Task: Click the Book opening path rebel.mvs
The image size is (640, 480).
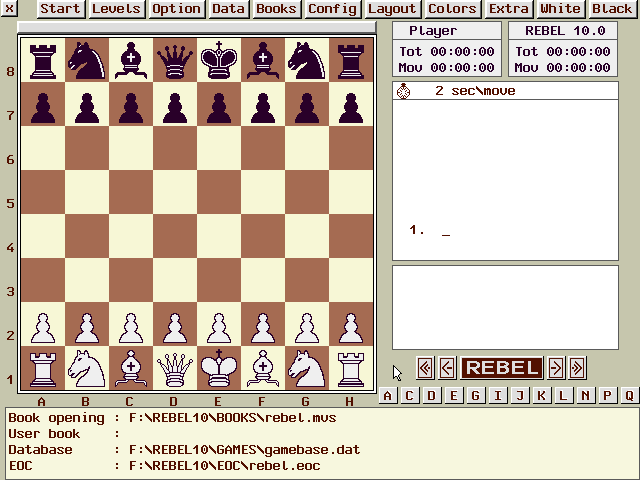Action: [x=233, y=418]
